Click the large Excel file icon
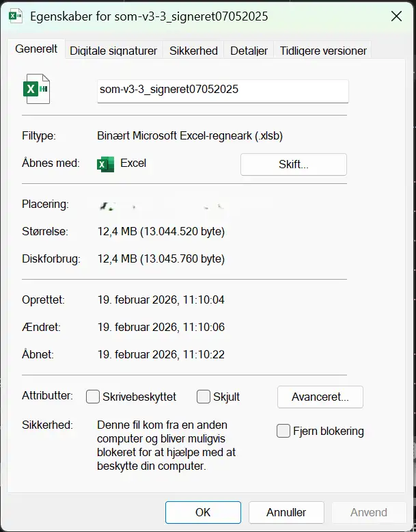The width and height of the screenshot is (416, 532). 36,89
